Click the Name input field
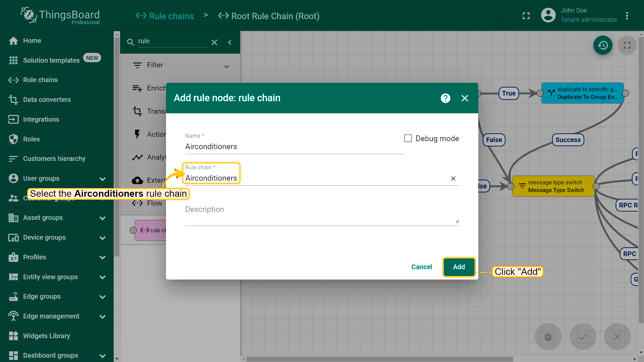This screenshot has width=644, height=362. pos(294,146)
